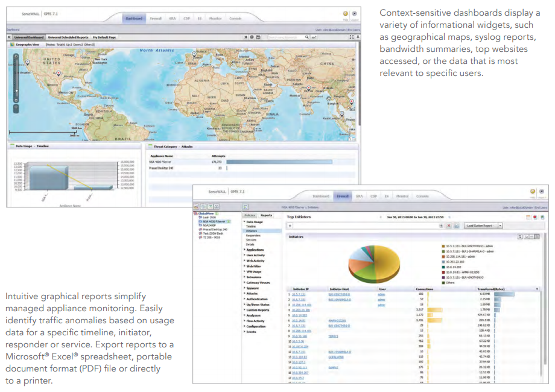Click map pin near Kuala Lumpur
This screenshot has height=392, width=555.
click(342, 114)
